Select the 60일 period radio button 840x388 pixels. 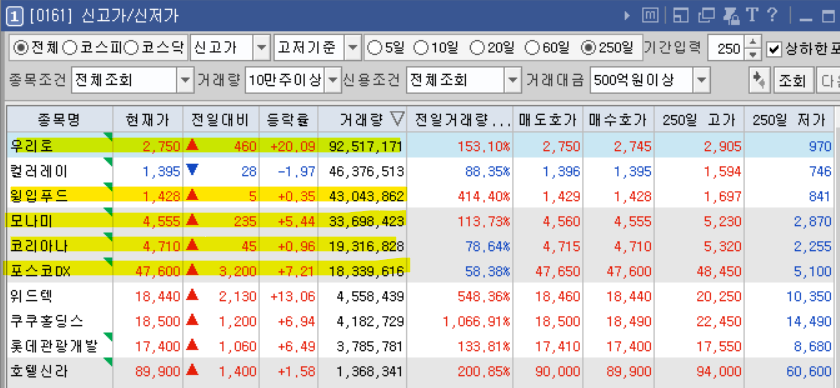[x=531, y=49]
